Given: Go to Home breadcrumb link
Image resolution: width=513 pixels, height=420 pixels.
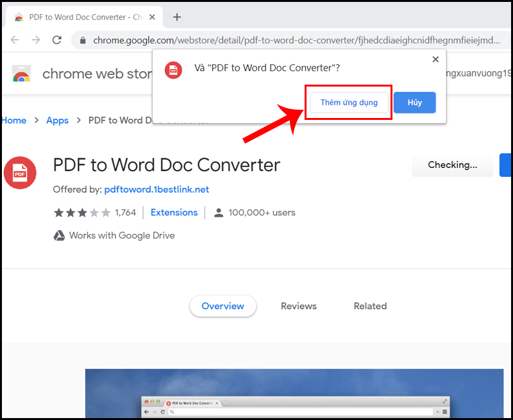Looking at the screenshot, I should point(13,121).
